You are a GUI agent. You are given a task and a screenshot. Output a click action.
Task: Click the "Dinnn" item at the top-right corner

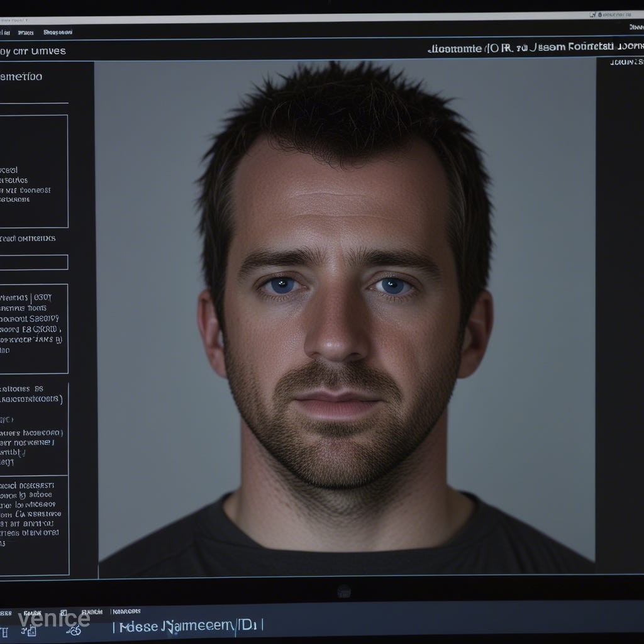click(x=636, y=27)
